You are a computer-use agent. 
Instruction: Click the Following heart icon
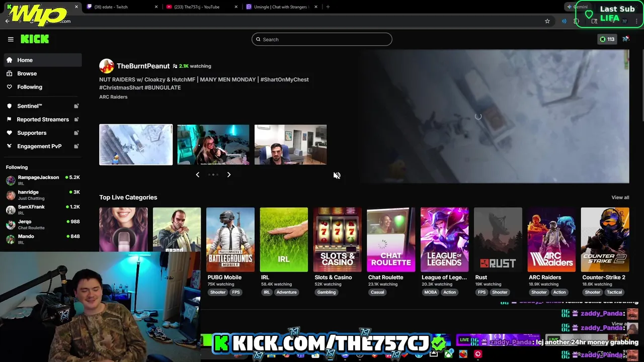9,87
